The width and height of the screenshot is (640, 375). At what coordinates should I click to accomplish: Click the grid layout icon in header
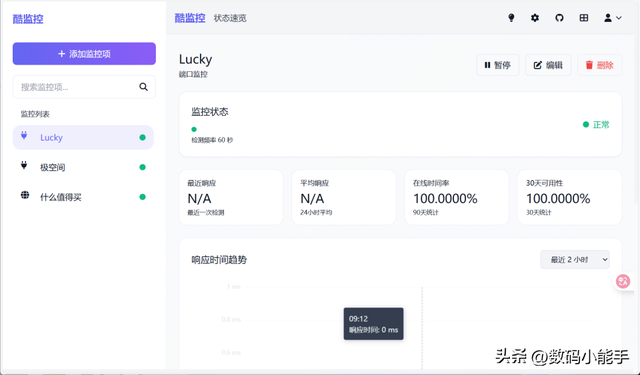click(x=584, y=18)
